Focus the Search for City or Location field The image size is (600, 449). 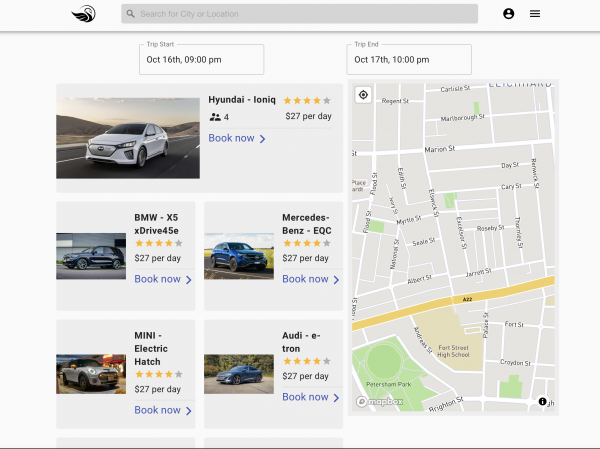(x=299, y=14)
